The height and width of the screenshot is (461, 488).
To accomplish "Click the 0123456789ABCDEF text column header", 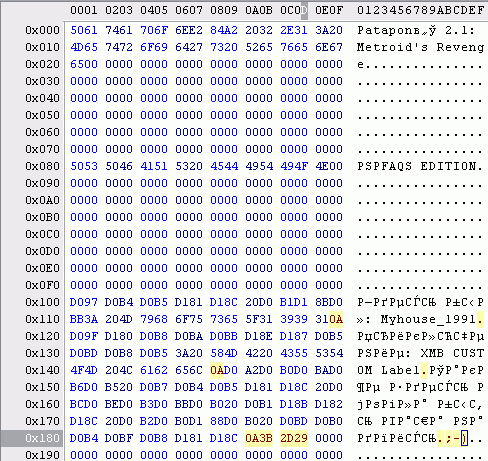I will (420, 10).
